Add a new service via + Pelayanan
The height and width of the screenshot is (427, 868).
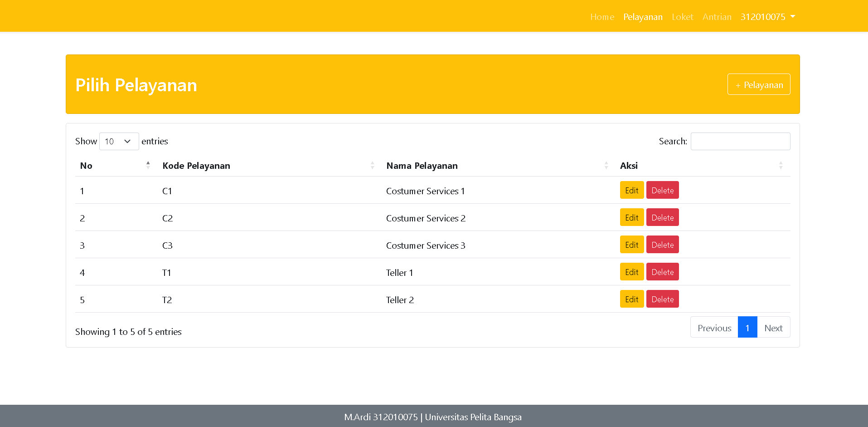coord(759,84)
